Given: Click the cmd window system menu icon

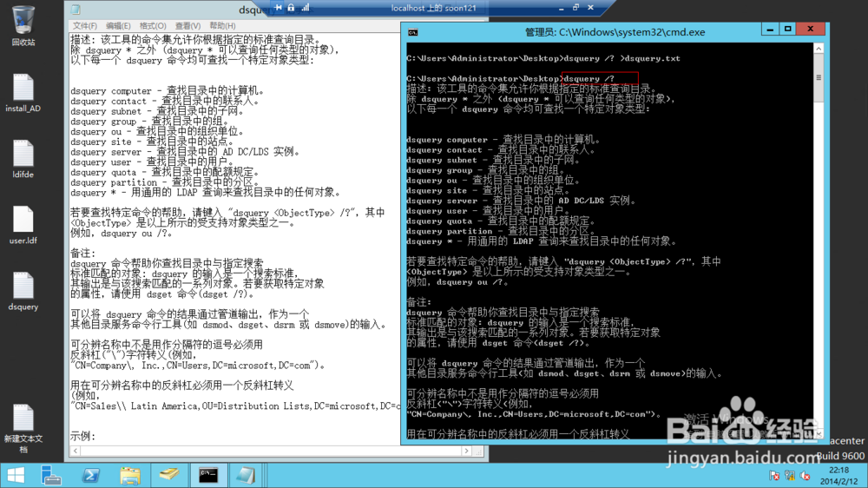Looking at the screenshot, I should (x=413, y=32).
